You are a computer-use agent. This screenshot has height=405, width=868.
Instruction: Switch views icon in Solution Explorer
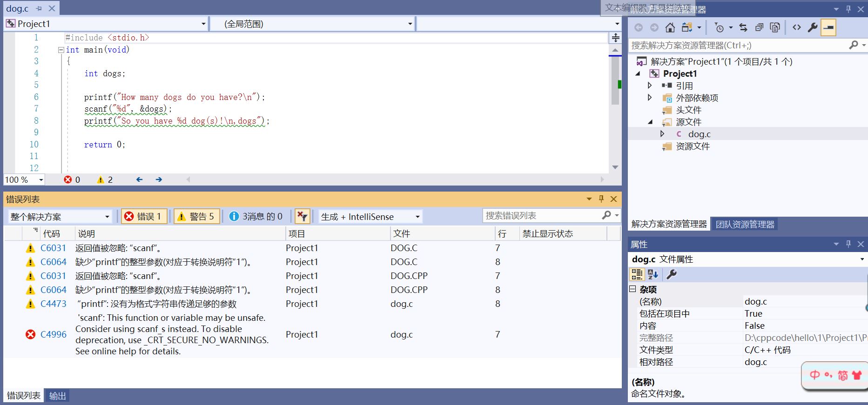[x=687, y=27]
